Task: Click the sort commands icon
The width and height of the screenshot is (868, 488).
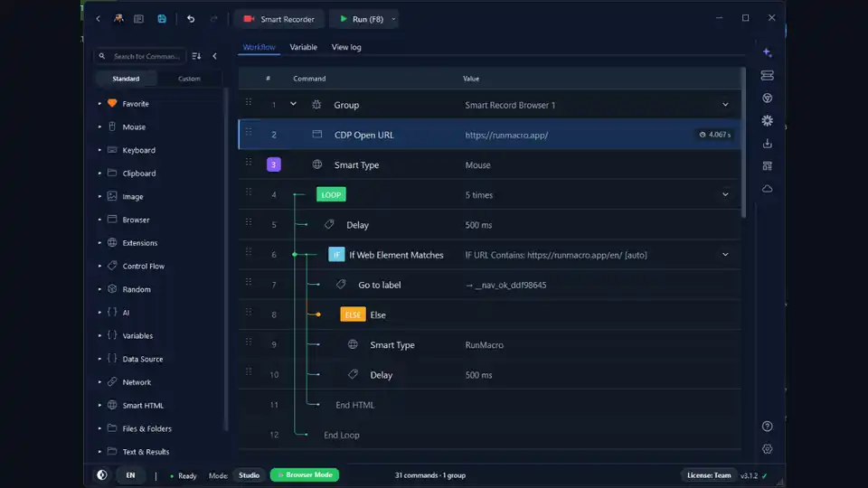Action: [196, 56]
